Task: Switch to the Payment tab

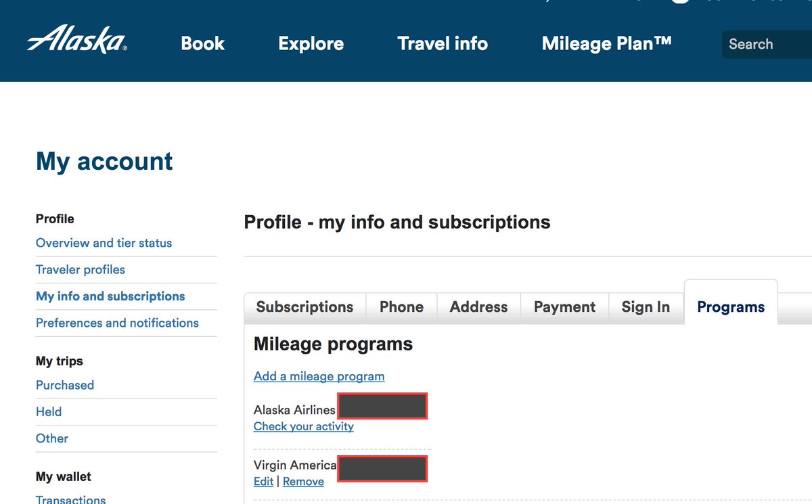Action: 564,307
